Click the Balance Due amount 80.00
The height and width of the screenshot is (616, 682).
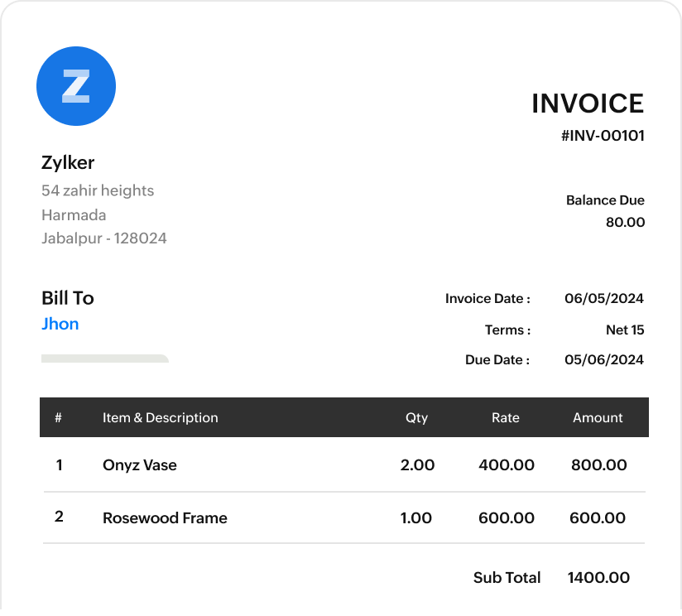tap(625, 222)
